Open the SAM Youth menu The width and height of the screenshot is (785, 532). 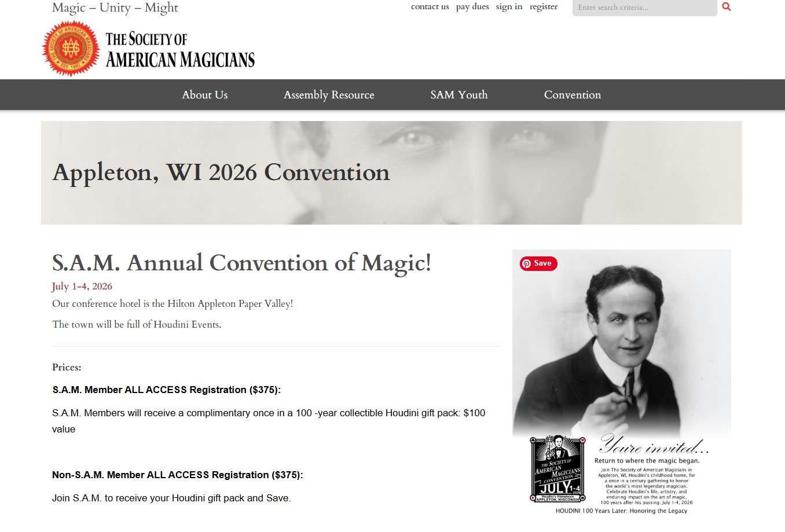[458, 95]
